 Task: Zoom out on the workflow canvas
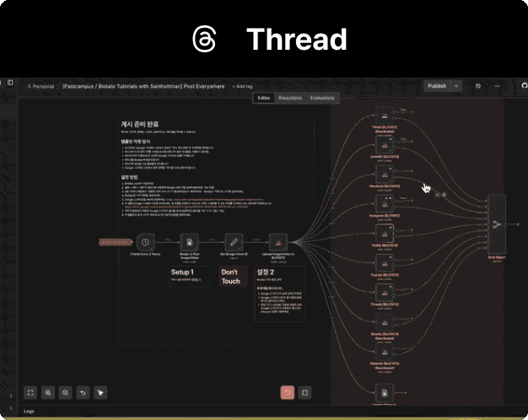pyautogui.click(x=65, y=393)
